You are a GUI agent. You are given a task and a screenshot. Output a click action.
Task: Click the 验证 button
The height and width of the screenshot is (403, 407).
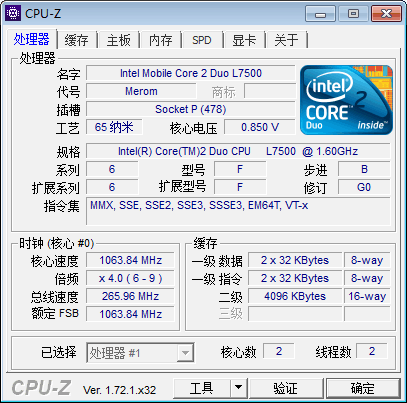[285, 388]
